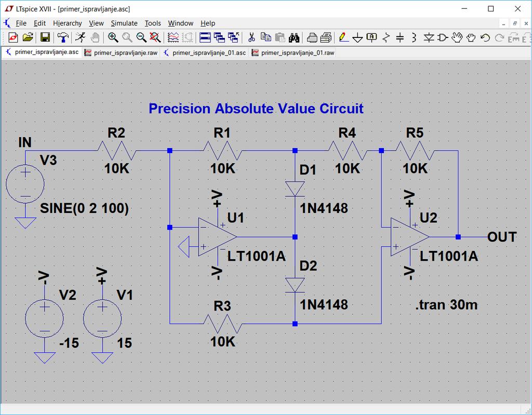Click the 'LT1001A' label of op-amp U1
532x415 pixels.
pyautogui.click(x=257, y=256)
